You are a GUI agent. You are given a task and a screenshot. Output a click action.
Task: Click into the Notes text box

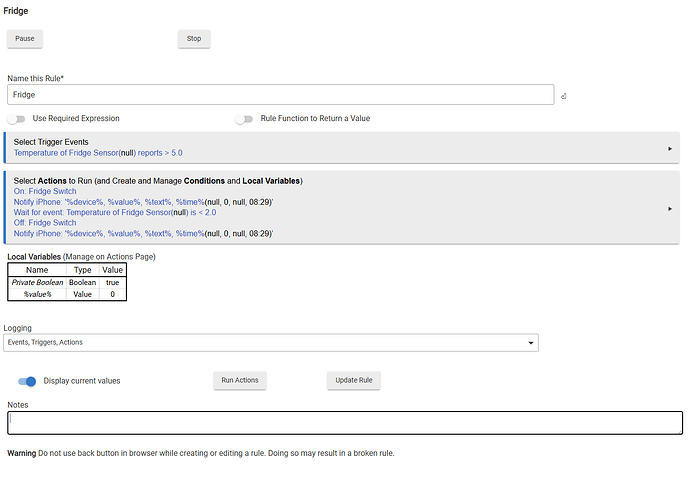tap(344, 423)
